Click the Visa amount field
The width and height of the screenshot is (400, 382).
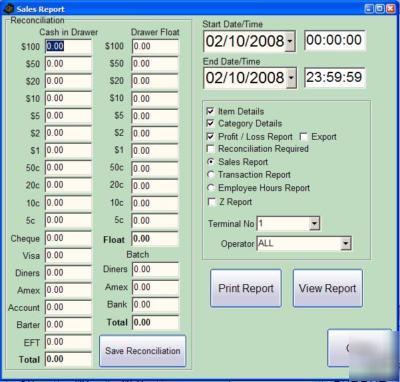coord(68,255)
